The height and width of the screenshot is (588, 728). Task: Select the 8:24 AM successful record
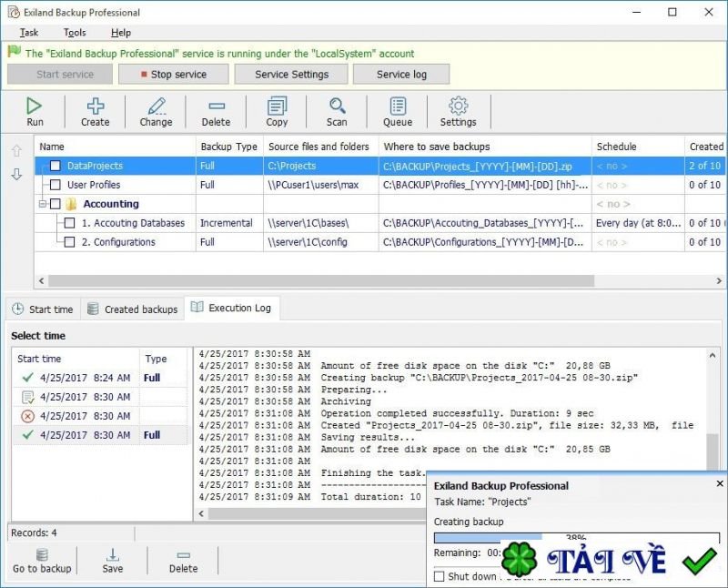pyautogui.click(x=101, y=378)
